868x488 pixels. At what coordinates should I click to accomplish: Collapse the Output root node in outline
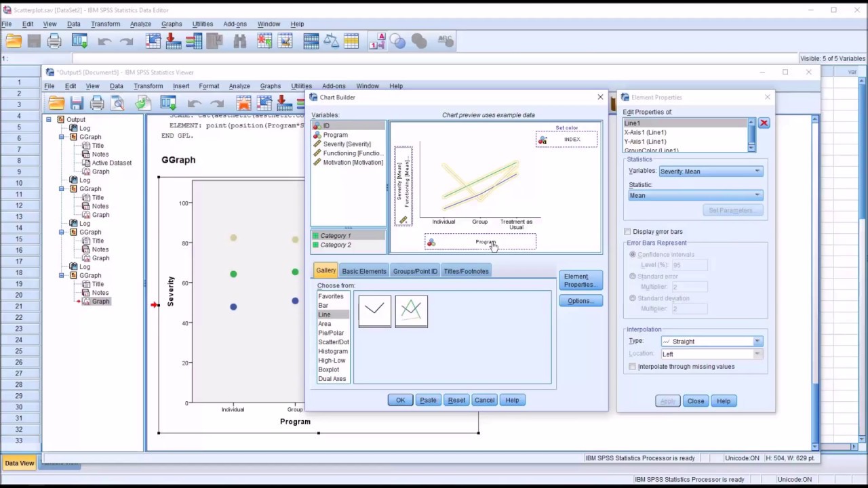coord(49,119)
